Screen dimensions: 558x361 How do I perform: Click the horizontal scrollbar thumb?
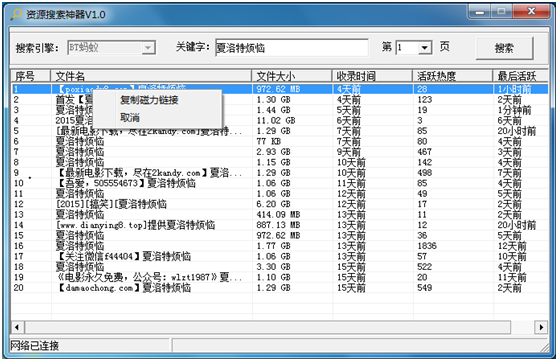(x=267, y=327)
